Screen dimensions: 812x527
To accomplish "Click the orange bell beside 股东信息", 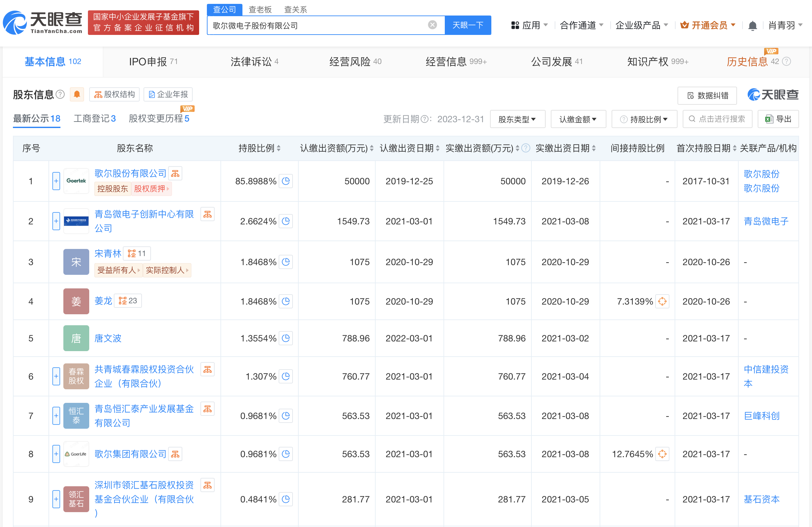I will [77, 94].
